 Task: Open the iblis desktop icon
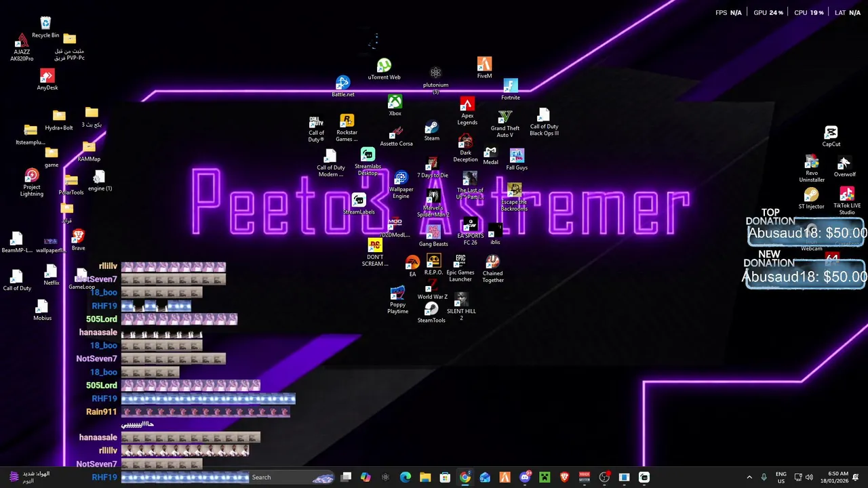(495, 235)
